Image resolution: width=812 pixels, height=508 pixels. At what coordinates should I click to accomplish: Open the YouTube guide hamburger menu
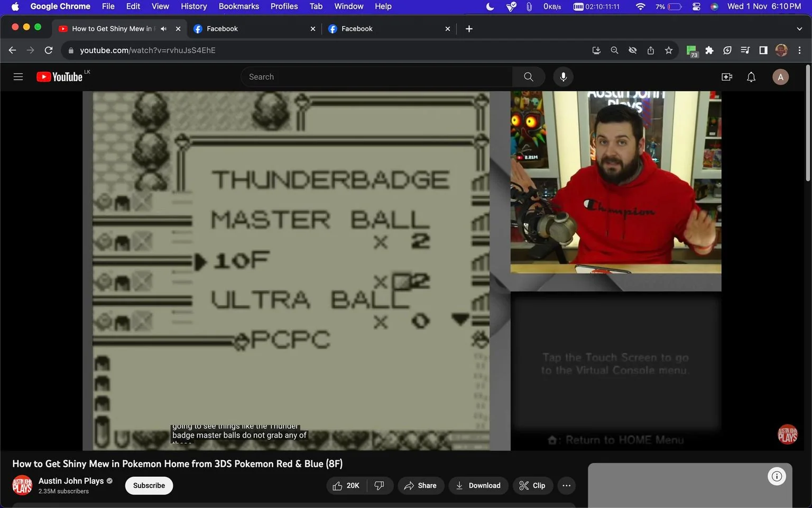click(18, 77)
